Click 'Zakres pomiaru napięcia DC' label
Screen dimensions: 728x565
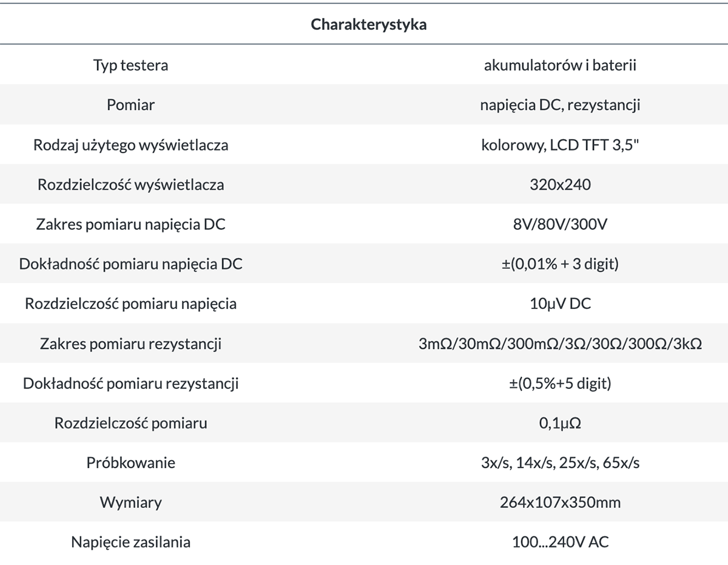(x=130, y=224)
